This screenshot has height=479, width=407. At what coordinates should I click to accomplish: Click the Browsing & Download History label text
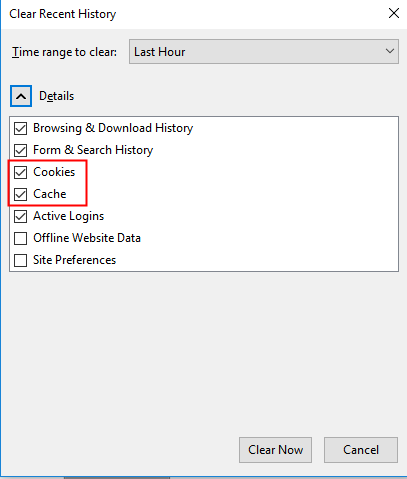coord(113,128)
